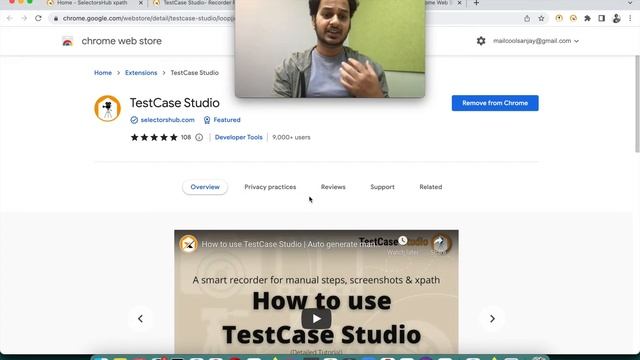The width and height of the screenshot is (640, 360).
Task: Click the page vertical scrollbar
Action: 637,104
